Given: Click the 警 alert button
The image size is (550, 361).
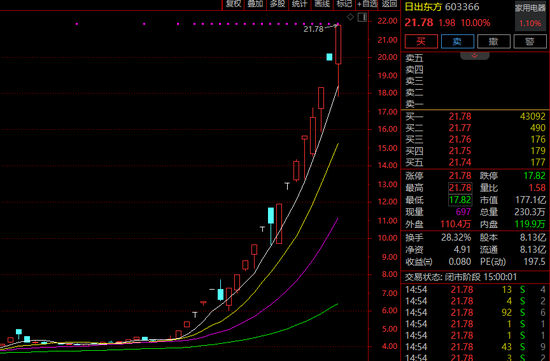Looking at the screenshot, I should tap(530, 41).
